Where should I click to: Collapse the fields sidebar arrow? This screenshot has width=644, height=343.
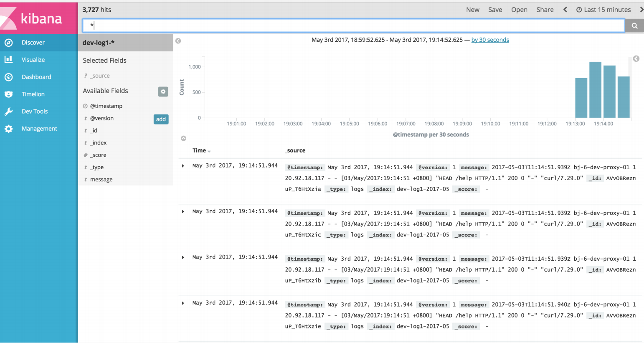pyautogui.click(x=178, y=41)
